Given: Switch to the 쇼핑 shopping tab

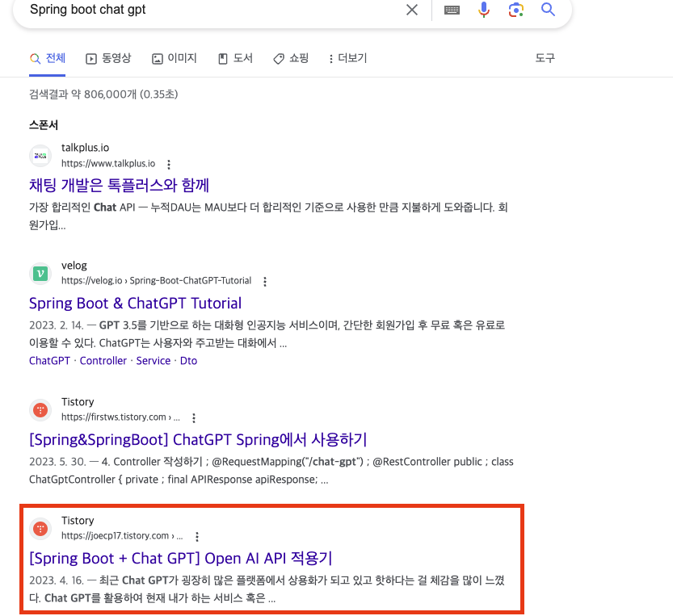Looking at the screenshot, I should pos(291,58).
